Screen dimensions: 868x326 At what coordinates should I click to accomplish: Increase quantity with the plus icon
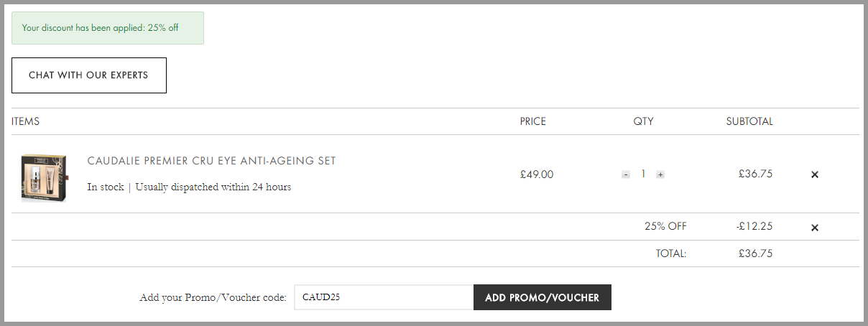pyautogui.click(x=660, y=174)
